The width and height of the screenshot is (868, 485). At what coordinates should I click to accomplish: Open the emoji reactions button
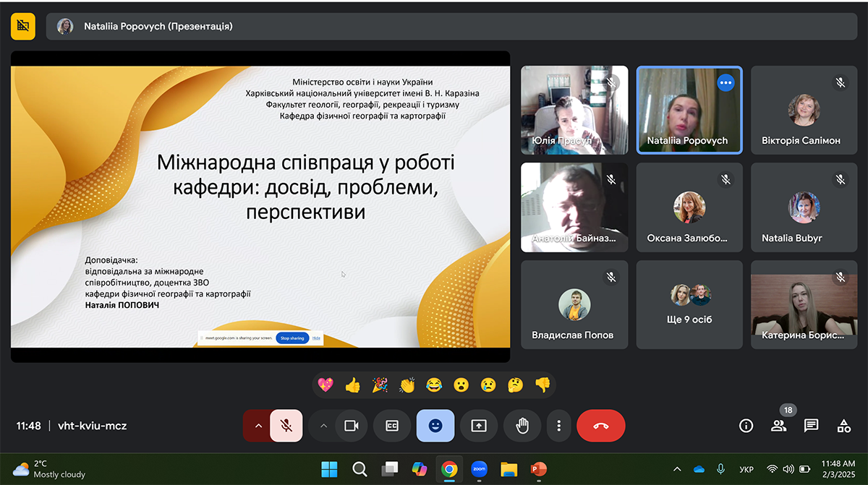[x=435, y=426]
